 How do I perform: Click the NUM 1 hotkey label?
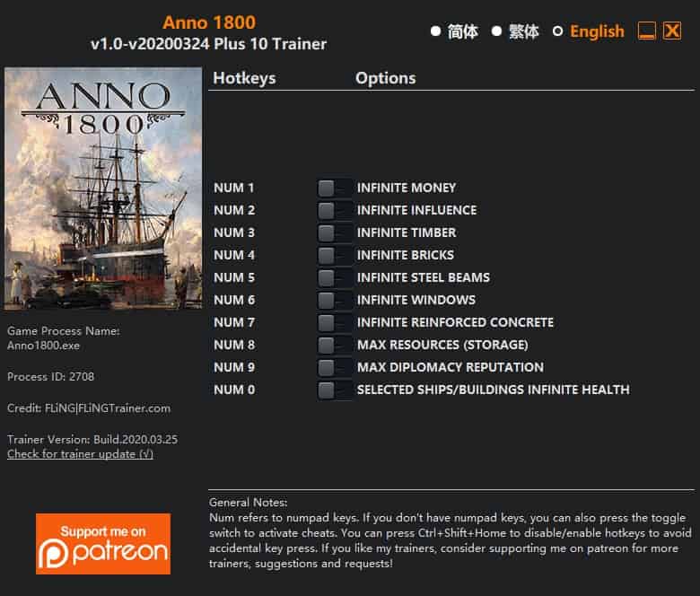coord(234,188)
